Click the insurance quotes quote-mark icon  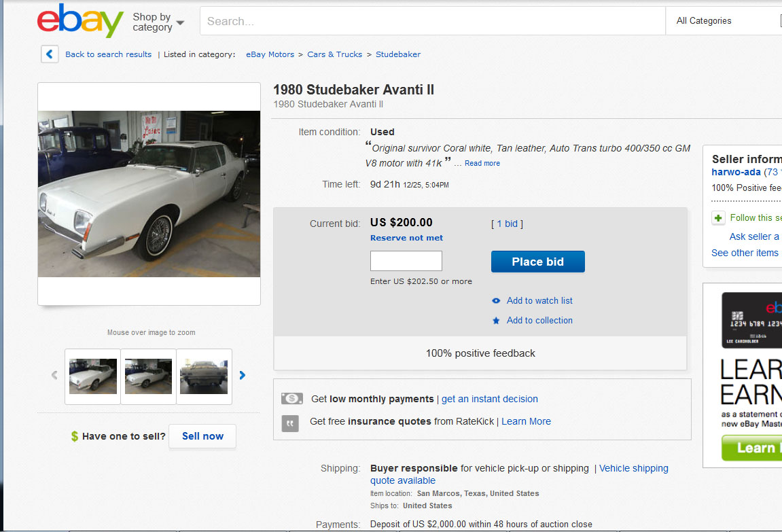click(x=290, y=423)
